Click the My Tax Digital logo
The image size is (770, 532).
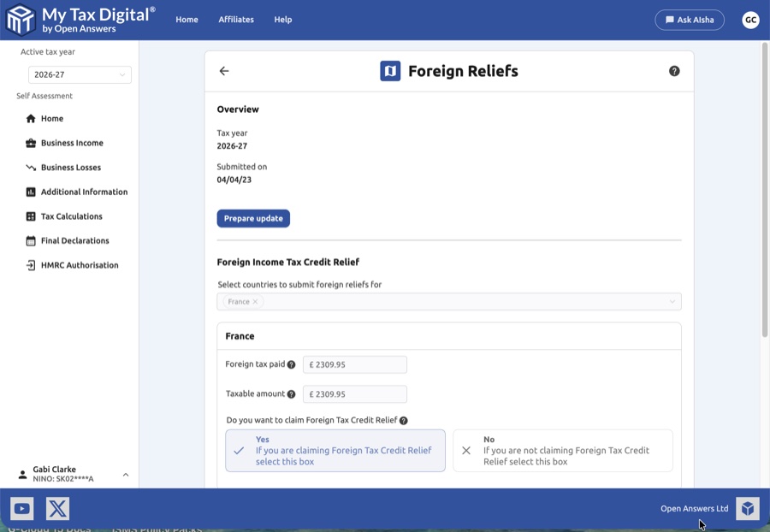21,20
